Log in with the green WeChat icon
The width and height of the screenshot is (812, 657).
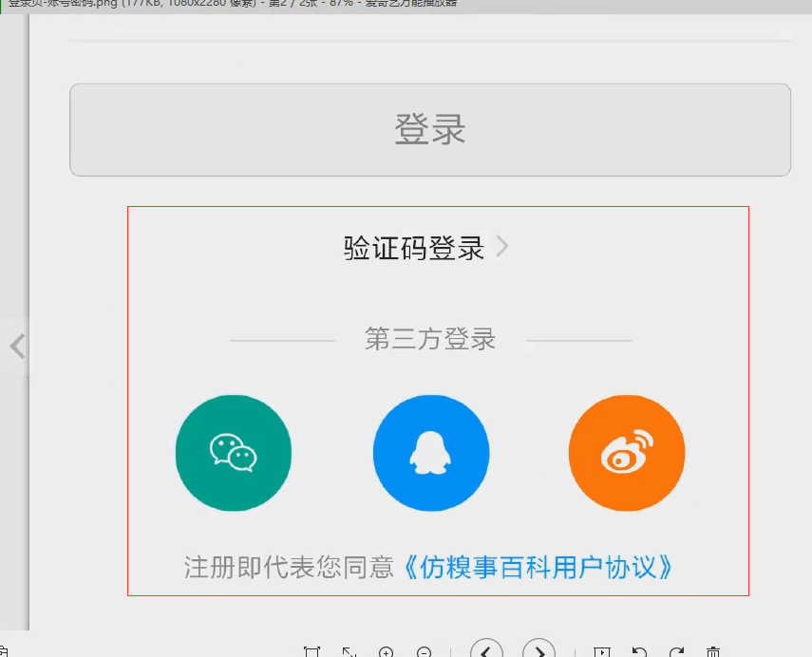(234, 453)
